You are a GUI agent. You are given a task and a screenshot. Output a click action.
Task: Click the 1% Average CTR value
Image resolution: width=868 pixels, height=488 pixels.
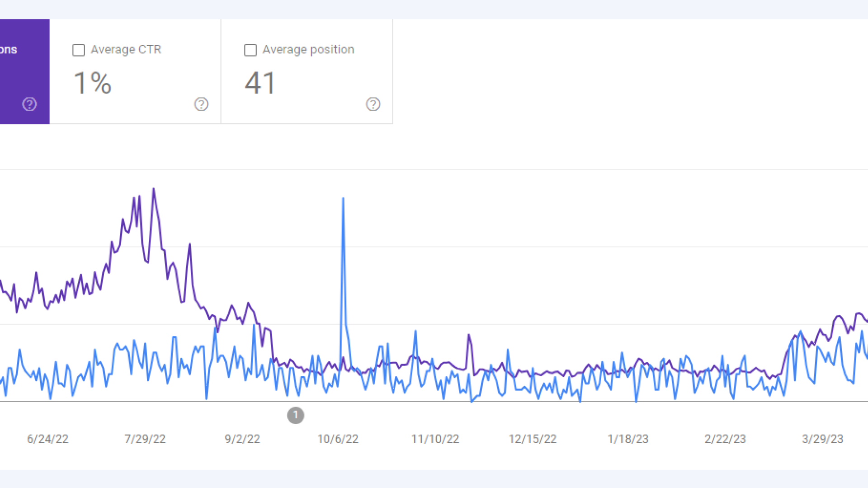[93, 83]
